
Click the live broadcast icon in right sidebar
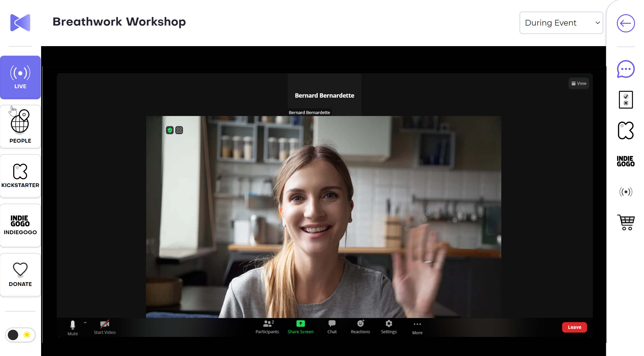pos(626,192)
